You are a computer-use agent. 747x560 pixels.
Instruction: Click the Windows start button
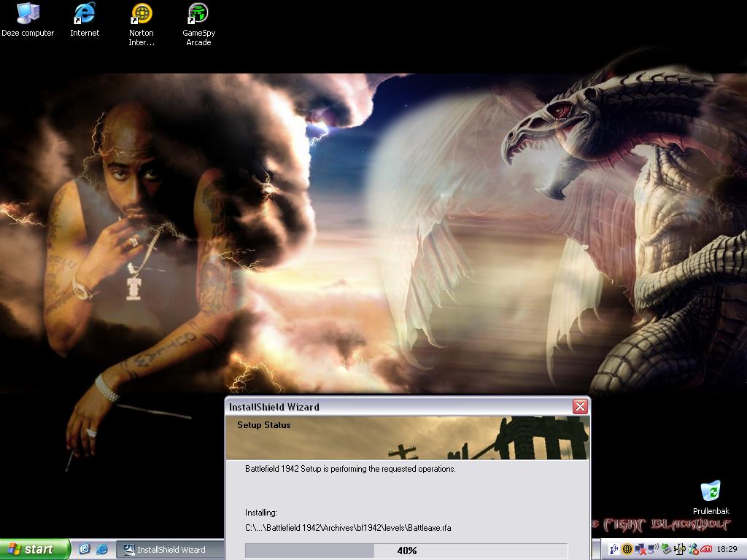34,549
